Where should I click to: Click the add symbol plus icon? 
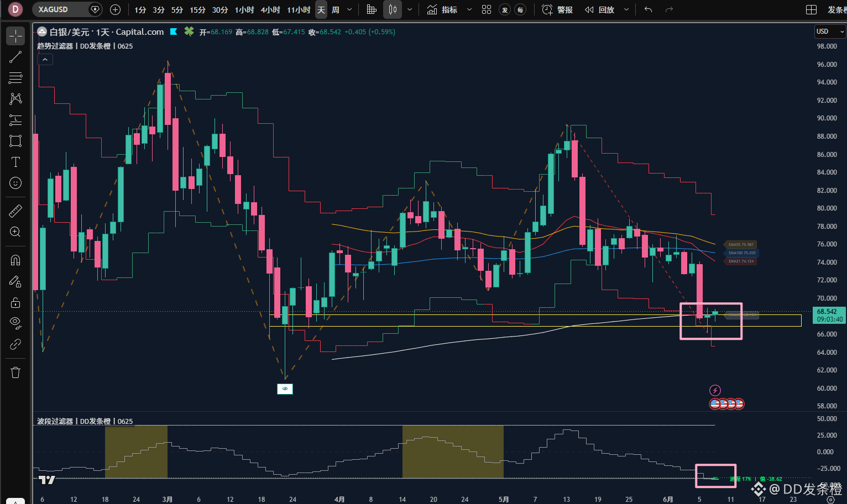(x=115, y=9)
